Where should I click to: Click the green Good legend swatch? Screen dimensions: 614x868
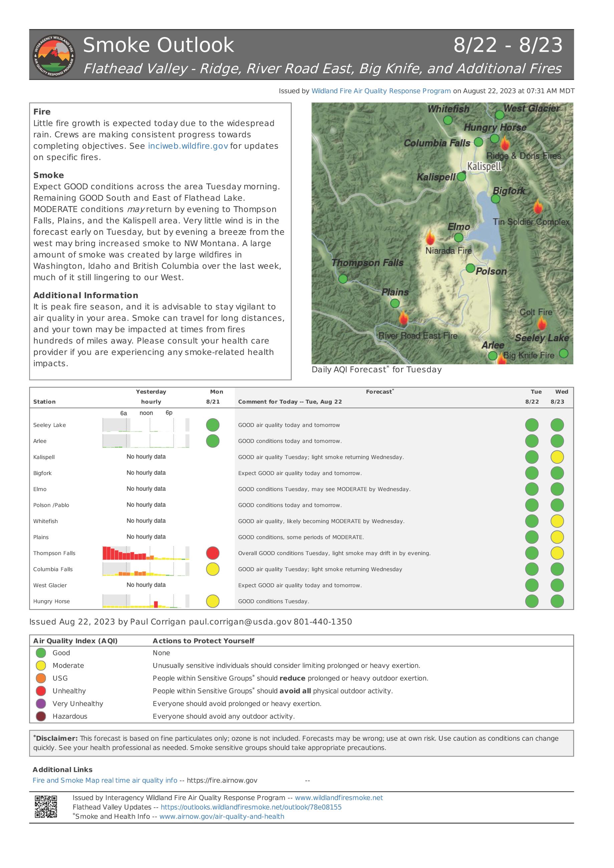click(x=41, y=653)
